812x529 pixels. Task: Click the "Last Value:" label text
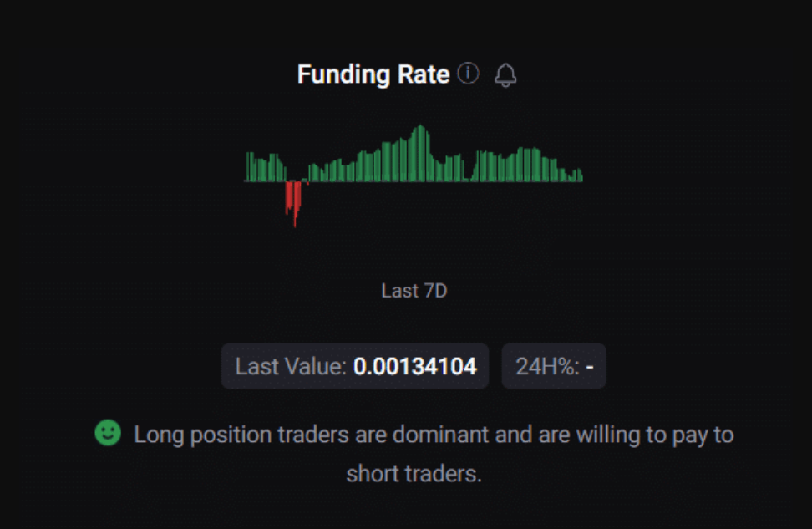[291, 366]
